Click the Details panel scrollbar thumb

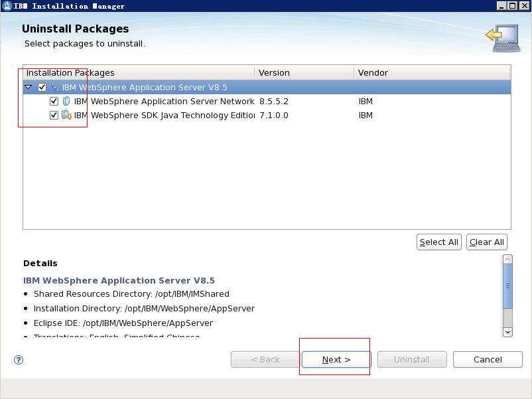click(507, 286)
